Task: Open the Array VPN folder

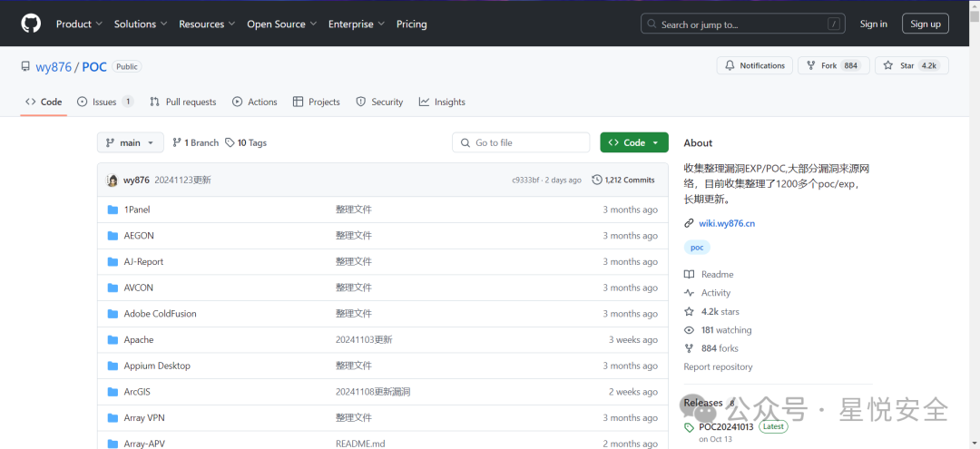Action: coord(144,418)
